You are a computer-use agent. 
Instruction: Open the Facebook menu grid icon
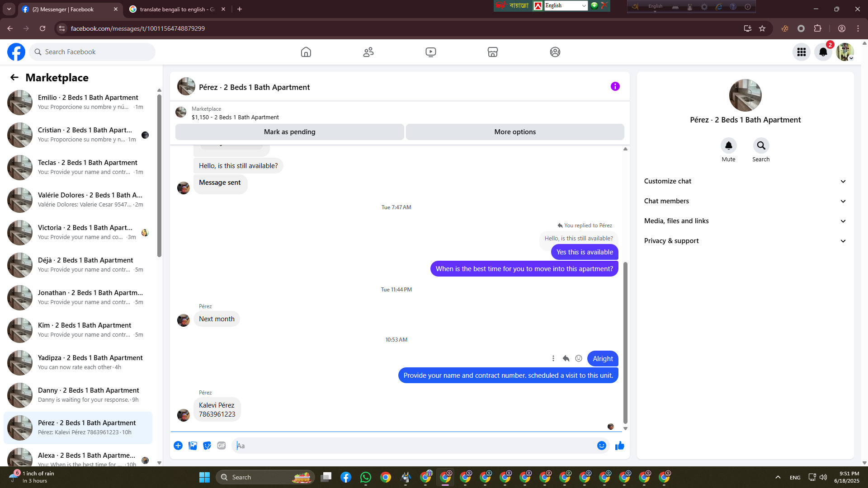click(x=802, y=52)
